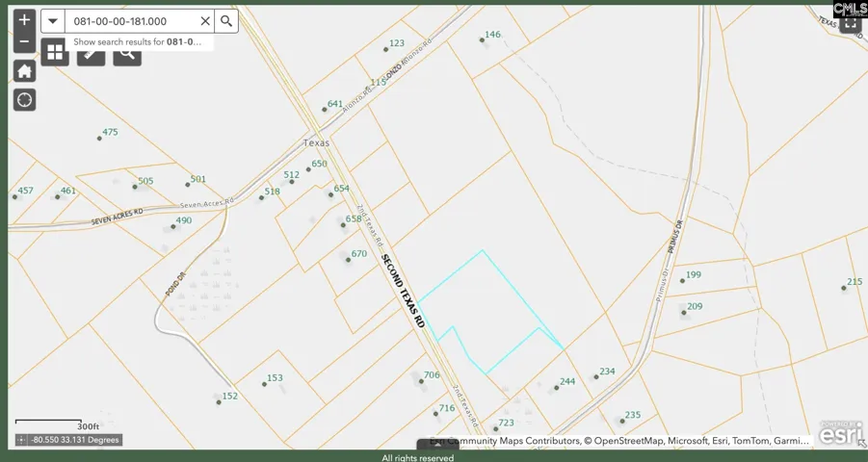Open the Esri logo link
The image size is (868, 462).
pyautogui.click(x=840, y=434)
